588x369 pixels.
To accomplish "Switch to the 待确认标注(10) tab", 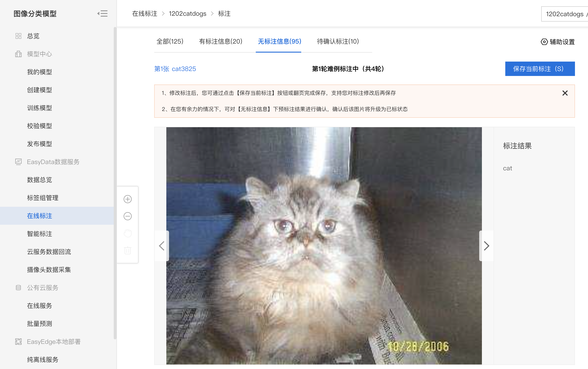I will coord(338,42).
